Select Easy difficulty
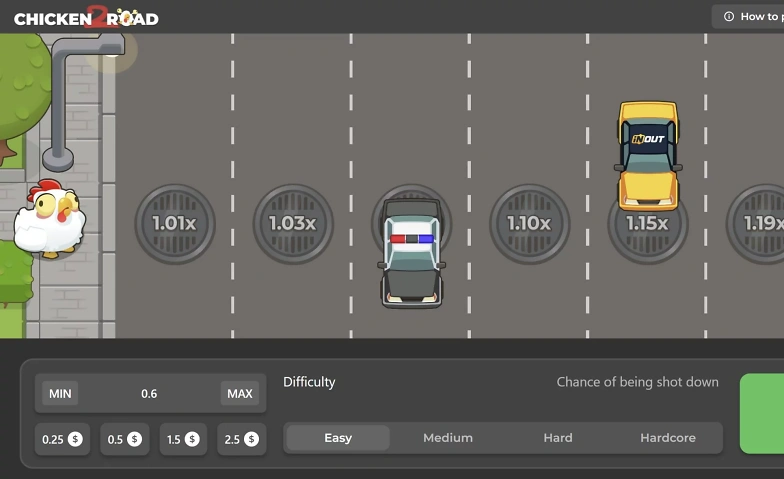This screenshot has width=784, height=479. [338, 438]
